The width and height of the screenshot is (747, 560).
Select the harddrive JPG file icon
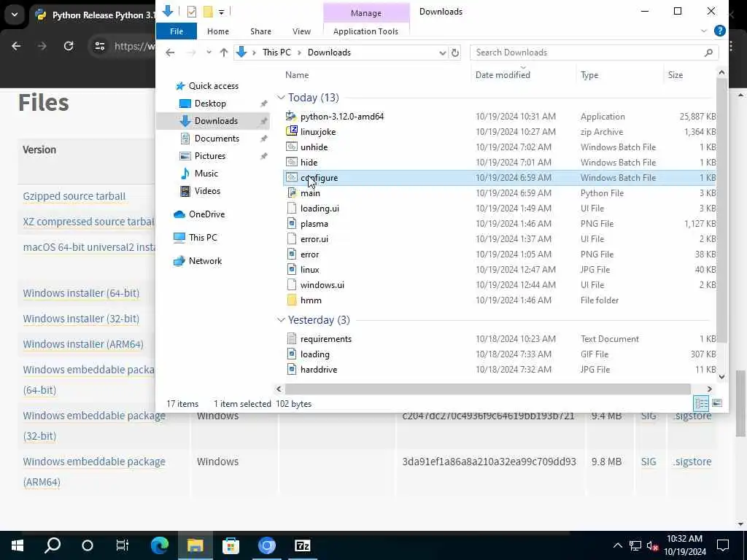coord(291,369)
